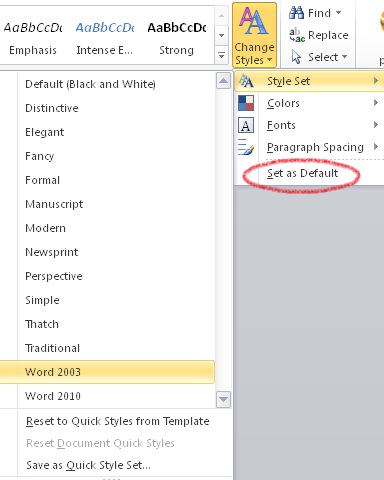Click the Fonts menu icon
This screenshot has height=480, width=384.
[x=246, y=125]
